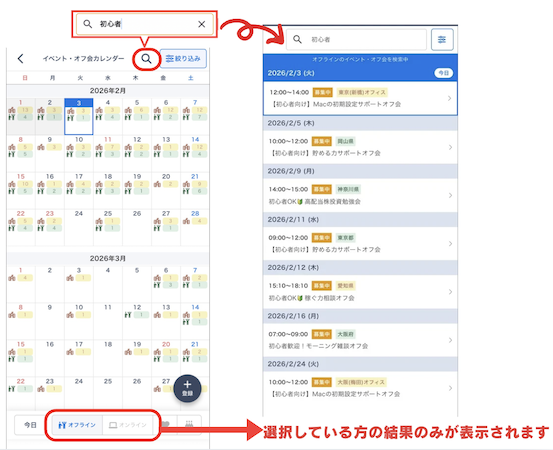Screen dimensions: 553x450
Task: Select February 24 in the 2026年2月 calendar
Action: pos(79,227)
